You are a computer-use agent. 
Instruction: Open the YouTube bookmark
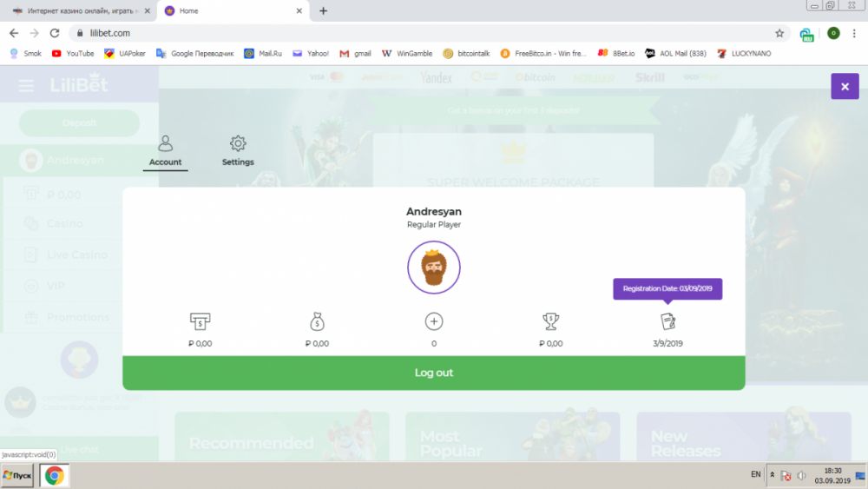point(73,54)
